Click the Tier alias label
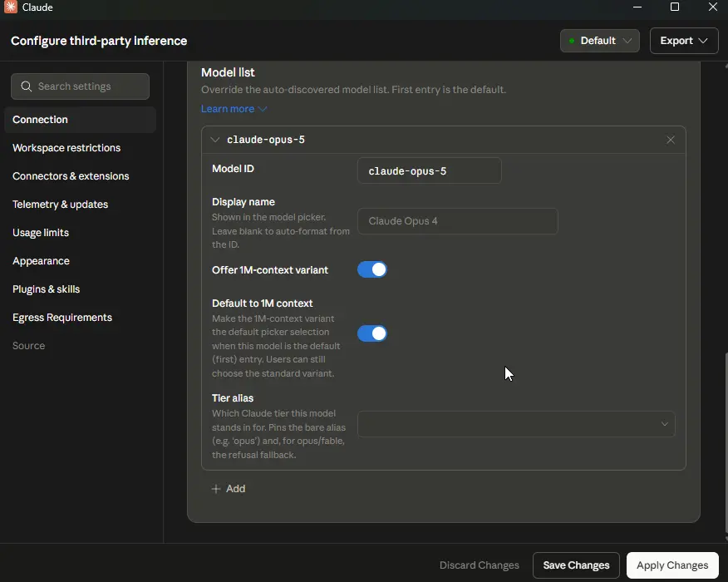 pyautogui.click(x=233, y=398)
